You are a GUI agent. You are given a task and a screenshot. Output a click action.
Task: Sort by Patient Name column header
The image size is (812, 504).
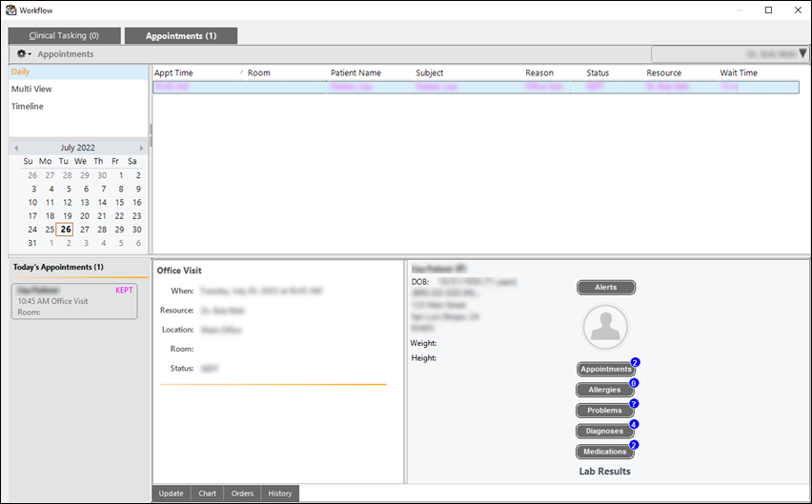point(355,73)
